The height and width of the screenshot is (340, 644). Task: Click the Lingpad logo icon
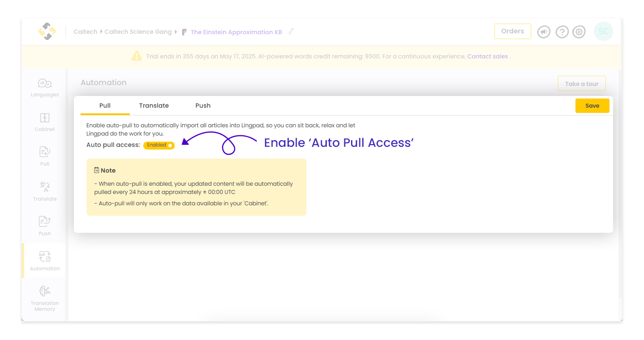pos(47,31)
